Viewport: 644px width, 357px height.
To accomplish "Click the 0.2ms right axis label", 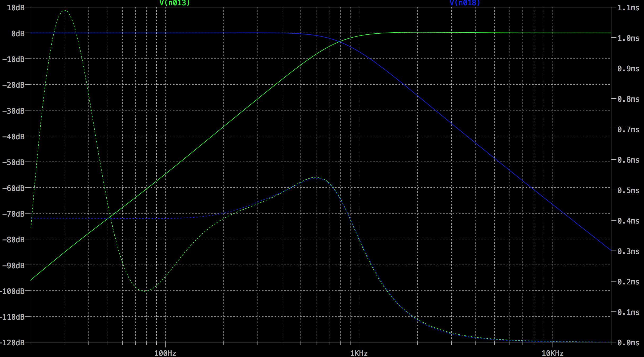I will pyautogui.click(x=628, y=282).
